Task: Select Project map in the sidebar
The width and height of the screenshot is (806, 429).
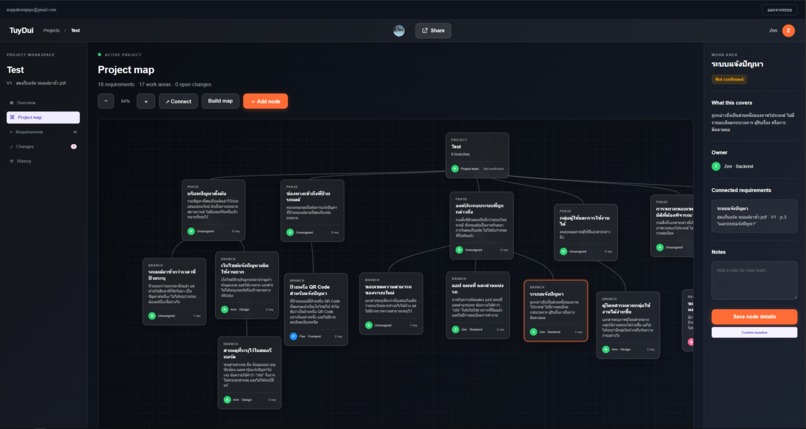Action: pyautogui.click(x=43, y=118)
